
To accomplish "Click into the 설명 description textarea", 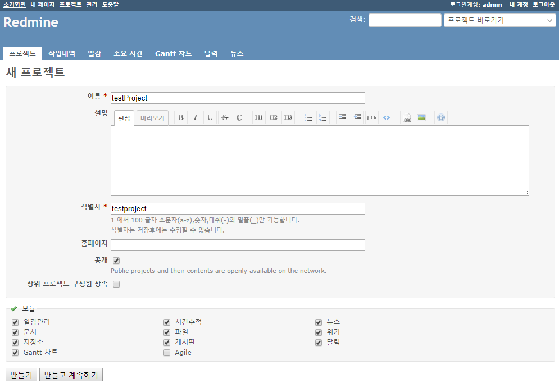I will (320, 161).
